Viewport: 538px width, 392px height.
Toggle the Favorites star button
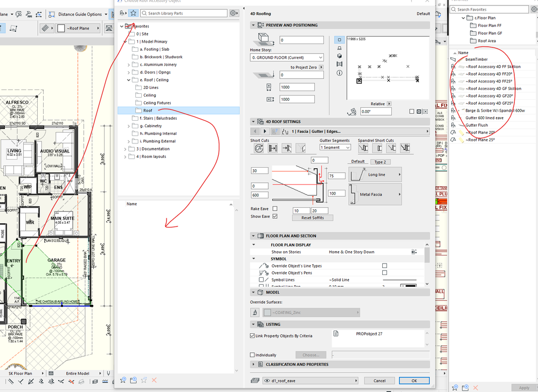pos(133,13)
